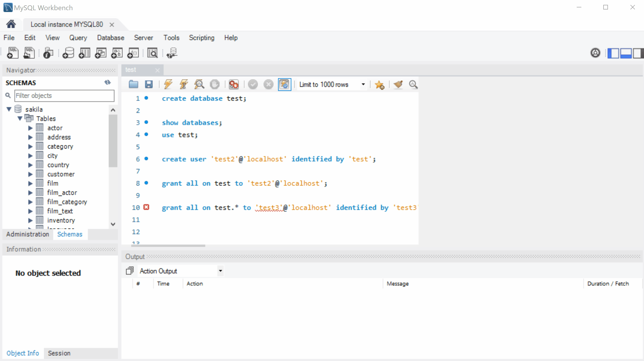Collapse the sakila schema node
Viewport: 644px width, 361px height.
tap(9, 109)
